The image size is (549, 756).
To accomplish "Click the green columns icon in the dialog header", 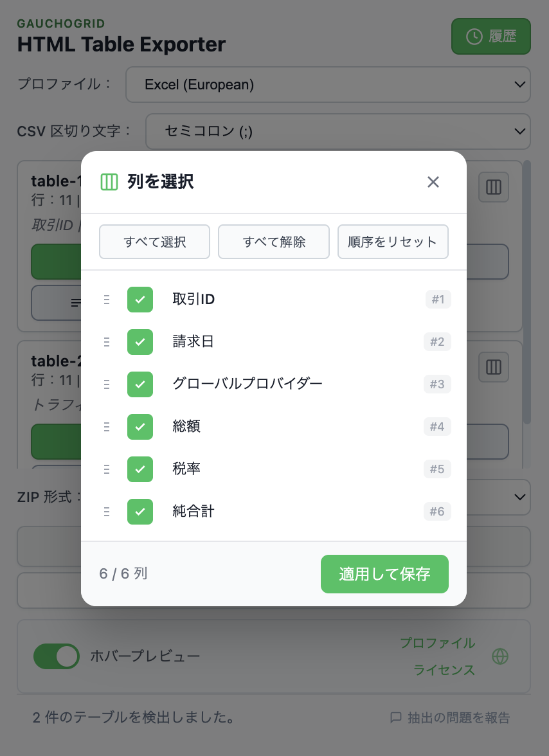I will [109, 182].
